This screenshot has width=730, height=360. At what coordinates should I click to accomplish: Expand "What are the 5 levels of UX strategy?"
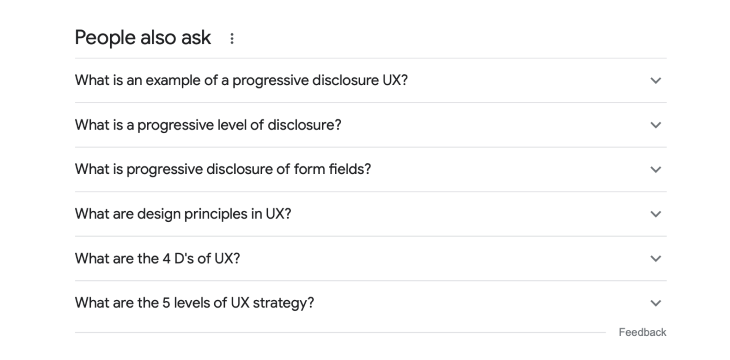click(x=371, y=303)
